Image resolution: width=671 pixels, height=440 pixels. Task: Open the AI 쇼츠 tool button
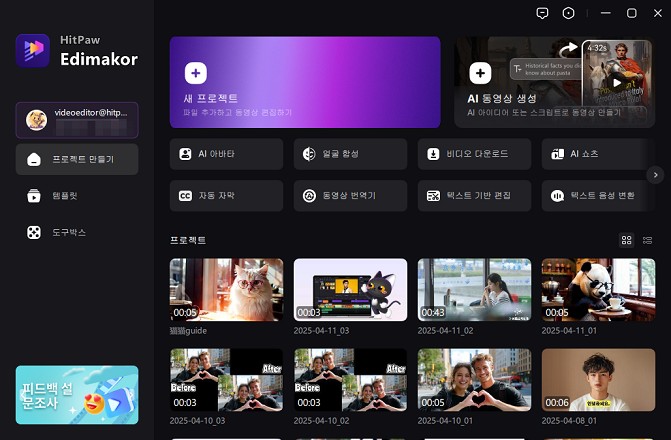[x=598, y=154]
